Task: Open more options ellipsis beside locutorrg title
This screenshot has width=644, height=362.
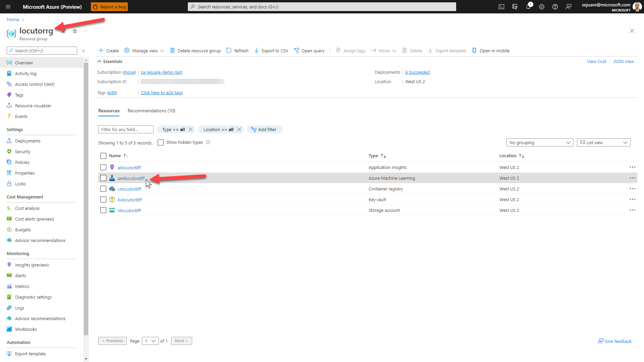Action: [x=86, y=31]
